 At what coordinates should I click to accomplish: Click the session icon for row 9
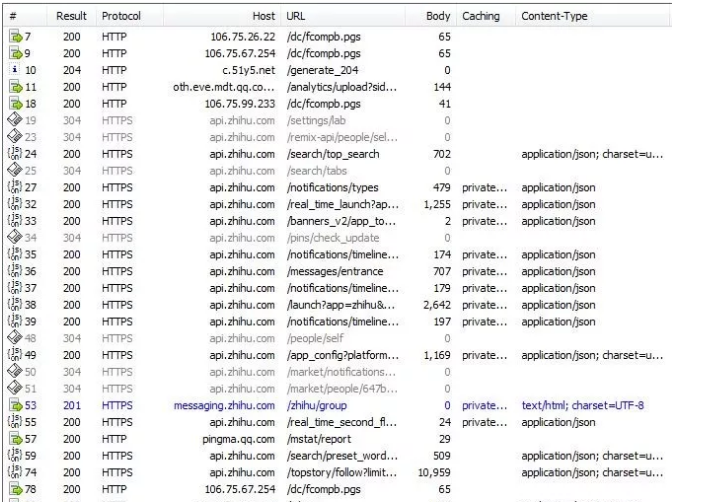coord(15,54)
